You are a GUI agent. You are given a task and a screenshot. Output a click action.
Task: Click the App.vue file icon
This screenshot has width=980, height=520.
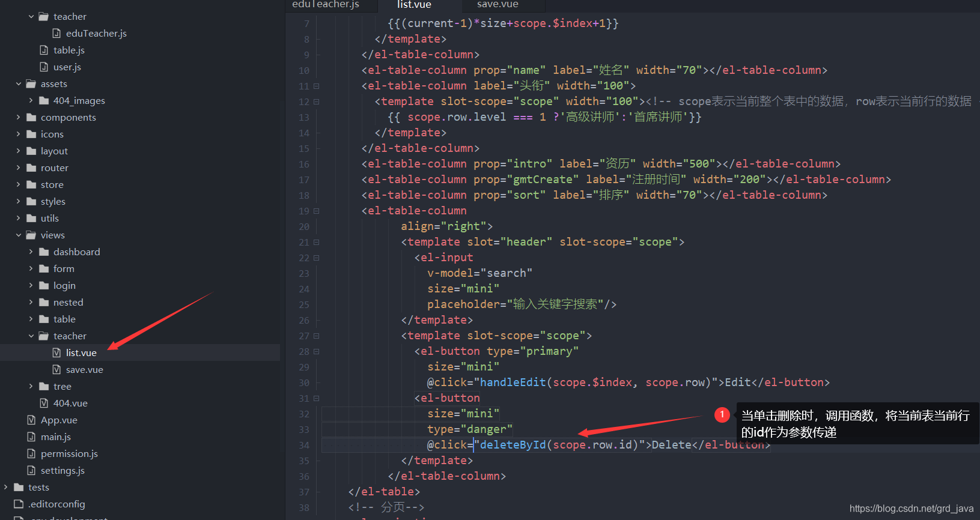(31, 420)
